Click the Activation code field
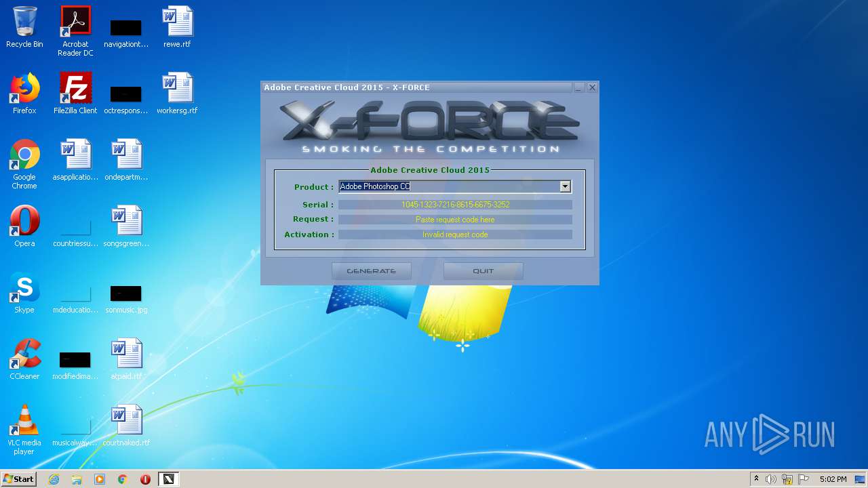Viewport: 868px width, 488px height. coord(455,235)
